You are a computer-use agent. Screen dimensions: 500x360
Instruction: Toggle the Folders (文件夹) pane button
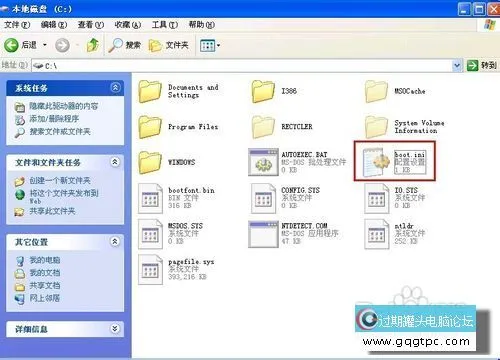coord(169,45)
